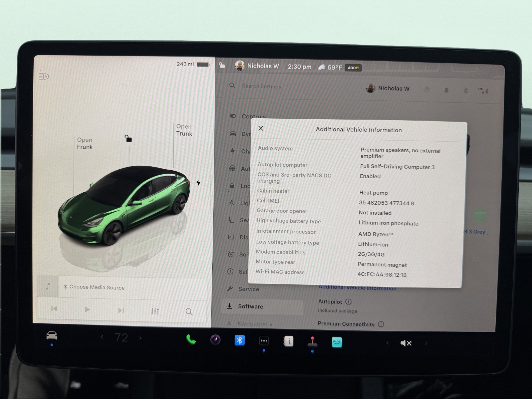
Task: Toggle the car lock icon above vehicle
Action: pos(129,139)
